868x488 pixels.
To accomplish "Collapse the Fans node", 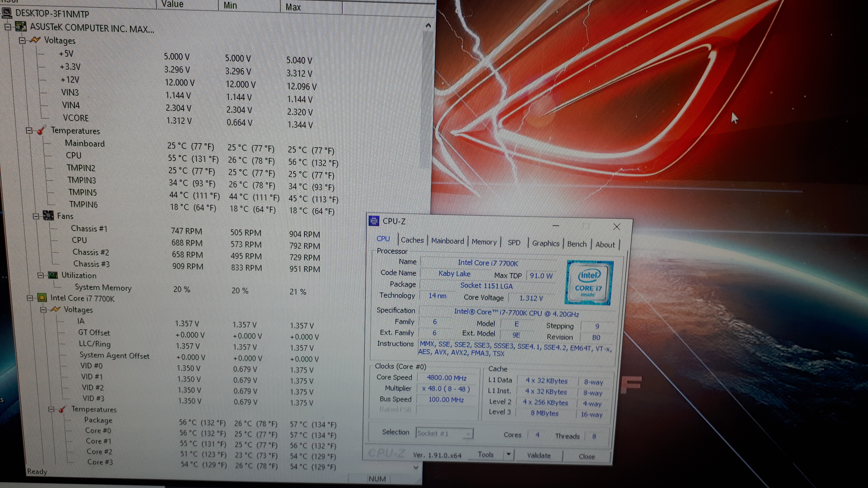I will tap(36, 216).
